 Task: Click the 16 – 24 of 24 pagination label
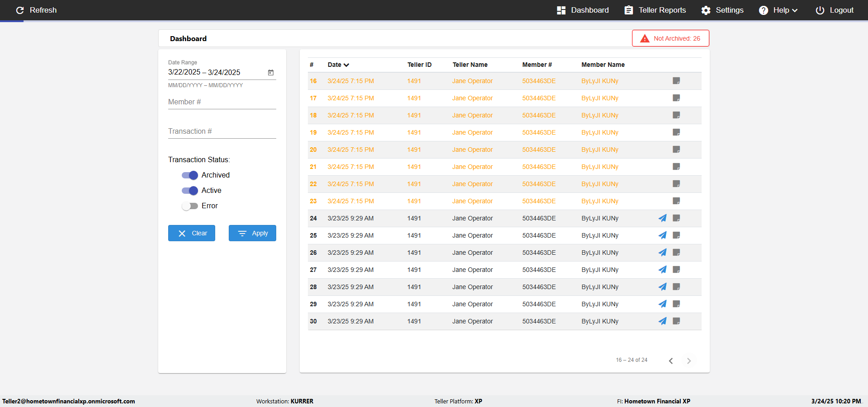[632, 360]
